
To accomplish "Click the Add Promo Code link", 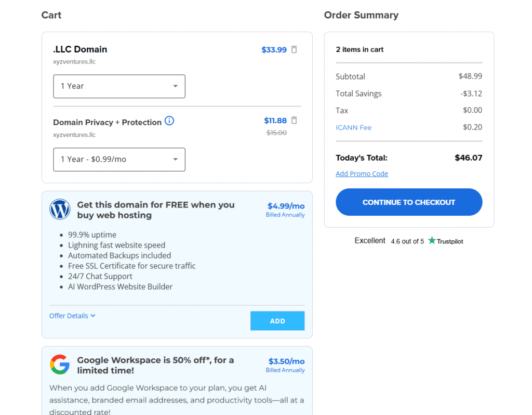I will pos(362,174).
